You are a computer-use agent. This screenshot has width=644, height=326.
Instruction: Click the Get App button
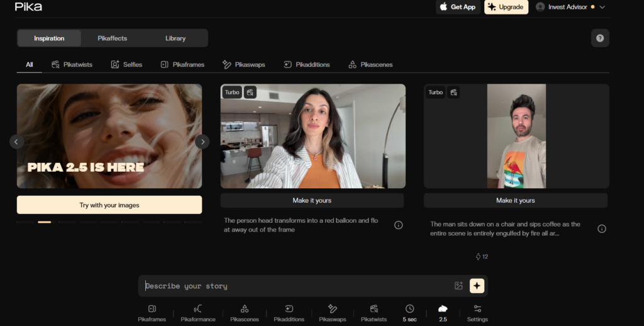(x=458, y=7)
